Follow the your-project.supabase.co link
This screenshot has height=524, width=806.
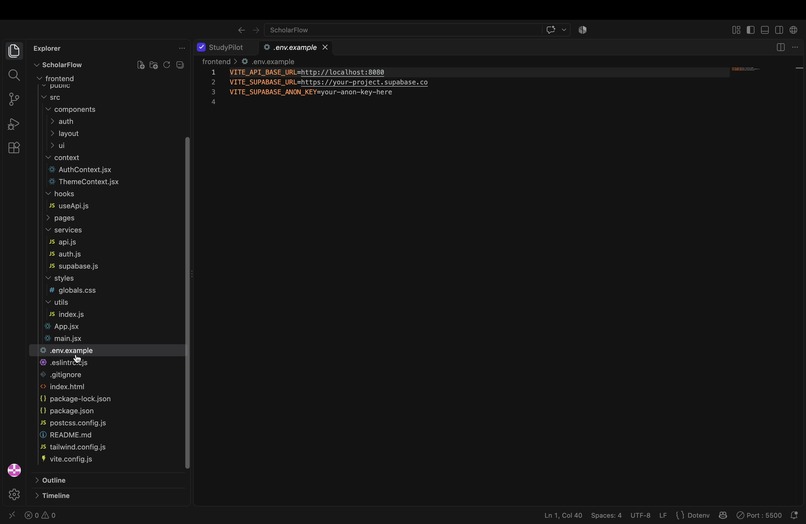point(364,82)
